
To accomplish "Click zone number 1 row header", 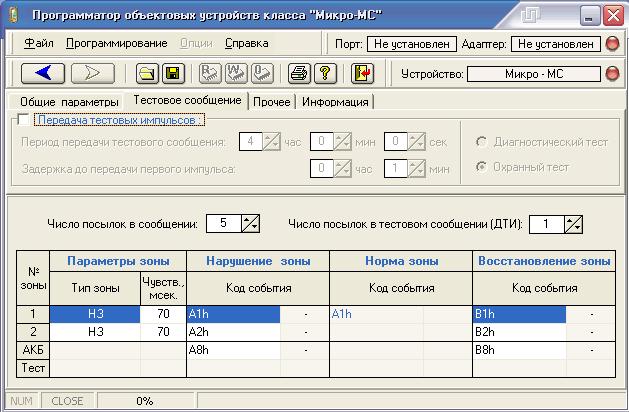I will pos(33,314).
